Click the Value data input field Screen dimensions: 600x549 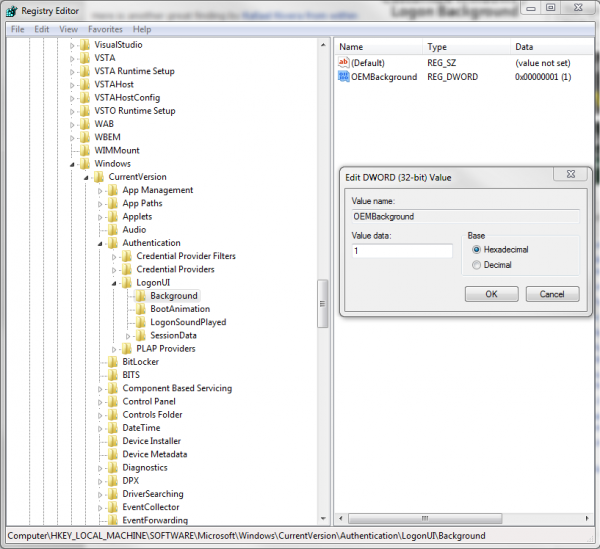[x=401, y=251]
